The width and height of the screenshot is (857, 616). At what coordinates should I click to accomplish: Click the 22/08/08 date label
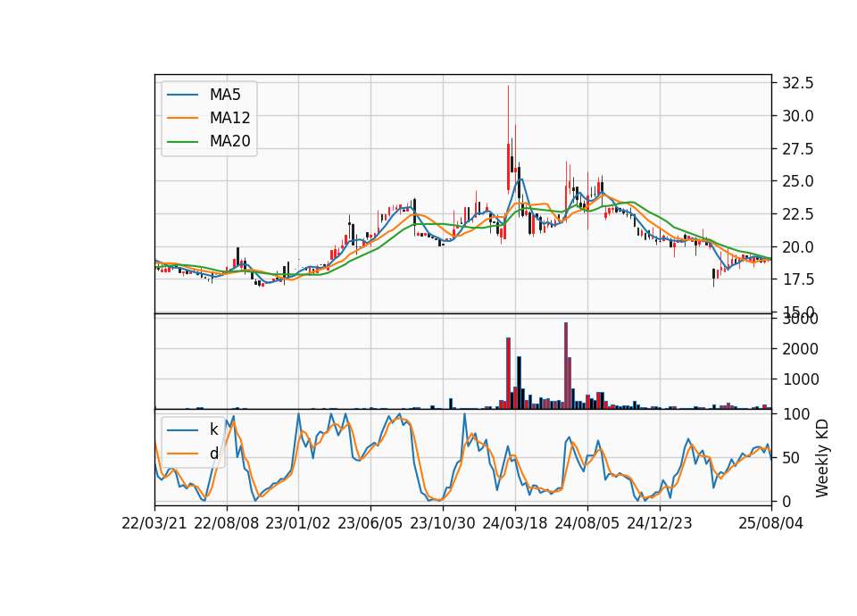[x=226, y=523]
